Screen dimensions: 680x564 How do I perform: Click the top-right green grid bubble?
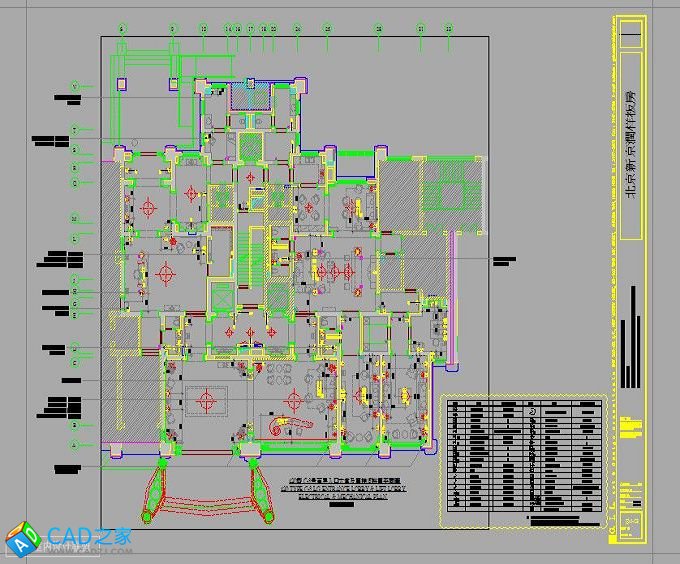pyautogui.click(x=448, y=29)
